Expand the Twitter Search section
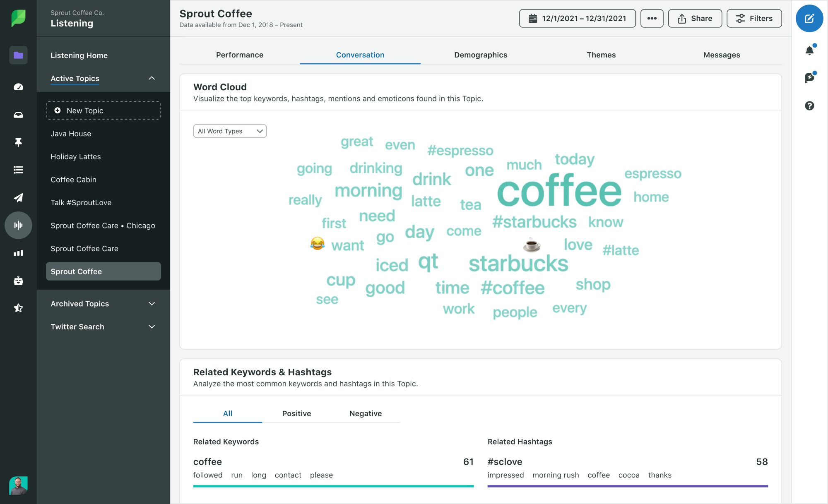 tap(152, 326)
